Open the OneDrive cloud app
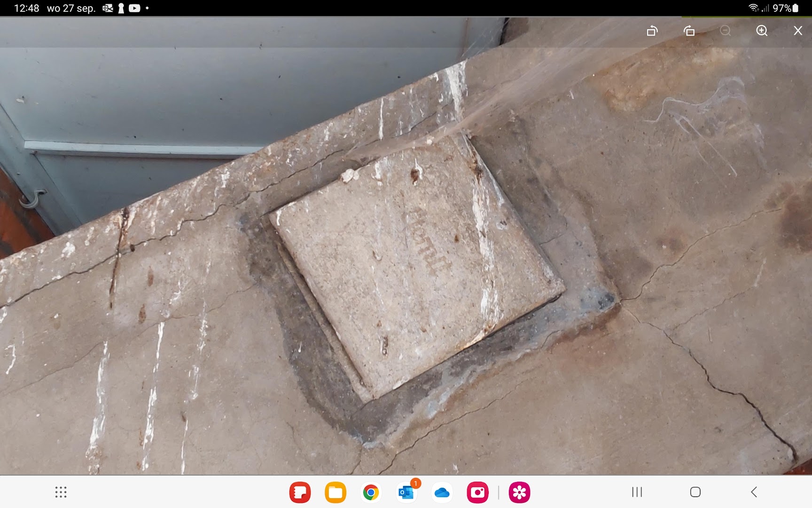Viewport: 812px width, 508px height. [x=442, y=492]
